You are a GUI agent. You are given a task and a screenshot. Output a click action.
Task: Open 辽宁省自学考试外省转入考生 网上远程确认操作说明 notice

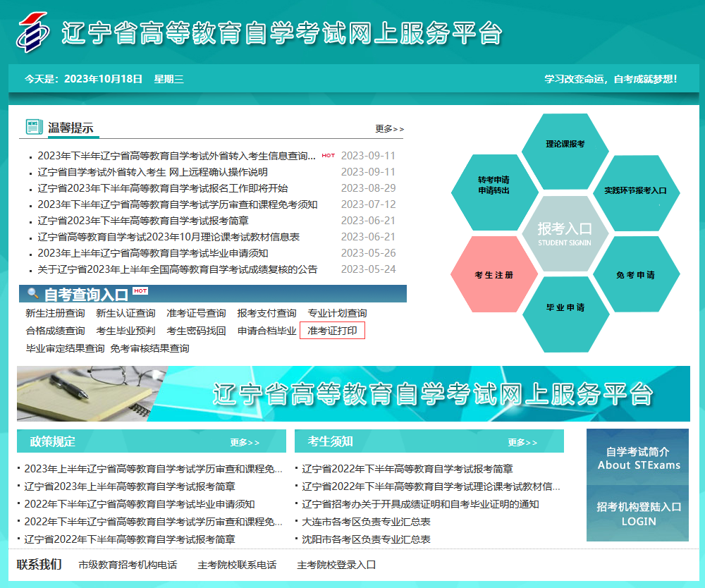point(152,172)
